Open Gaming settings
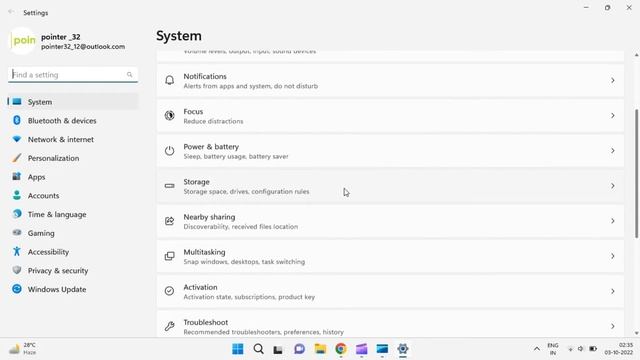640x360 pixels. point(73,233)
